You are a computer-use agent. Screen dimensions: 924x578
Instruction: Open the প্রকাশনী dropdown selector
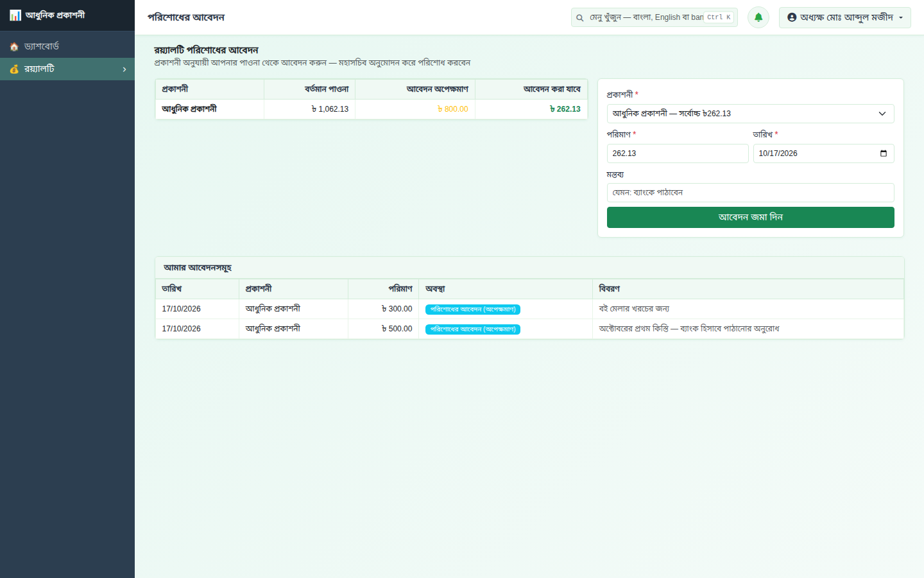pos(750,114)
